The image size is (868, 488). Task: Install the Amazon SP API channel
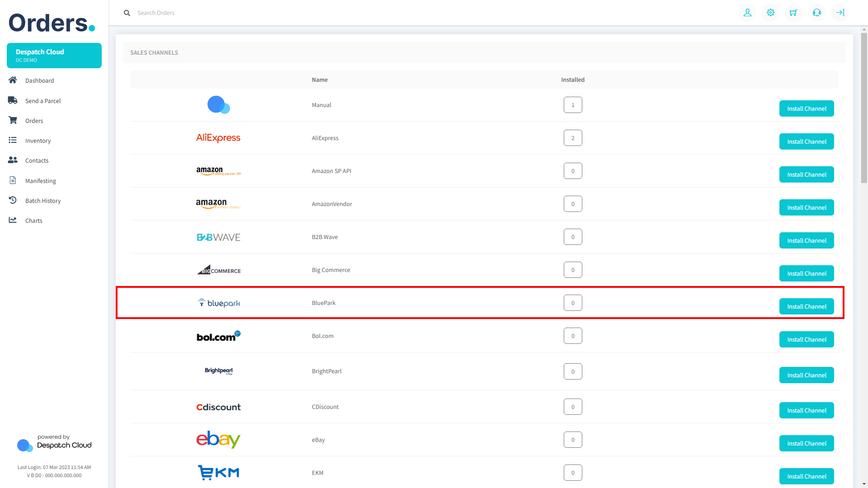pyautogui.click(x=807, y=174)
